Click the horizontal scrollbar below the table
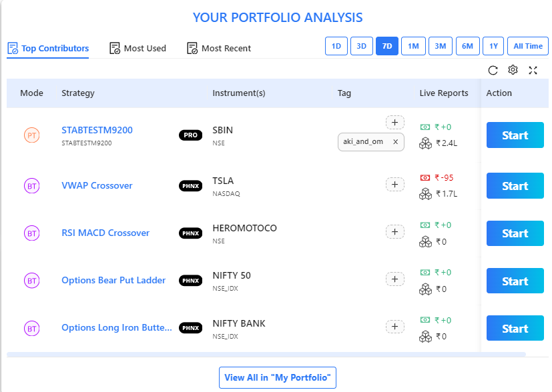This screenshot has width=552, height=392. point(266,355)
